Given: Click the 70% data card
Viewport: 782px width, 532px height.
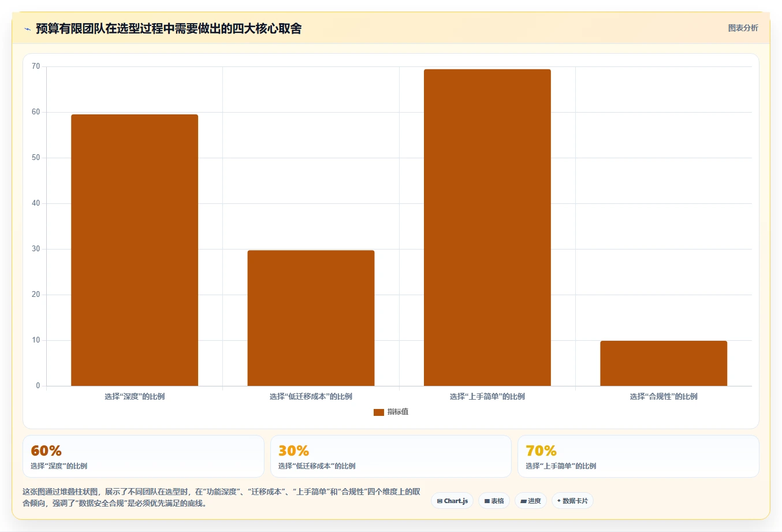Looking at the screenshot, I should click(x=638, y=456).
